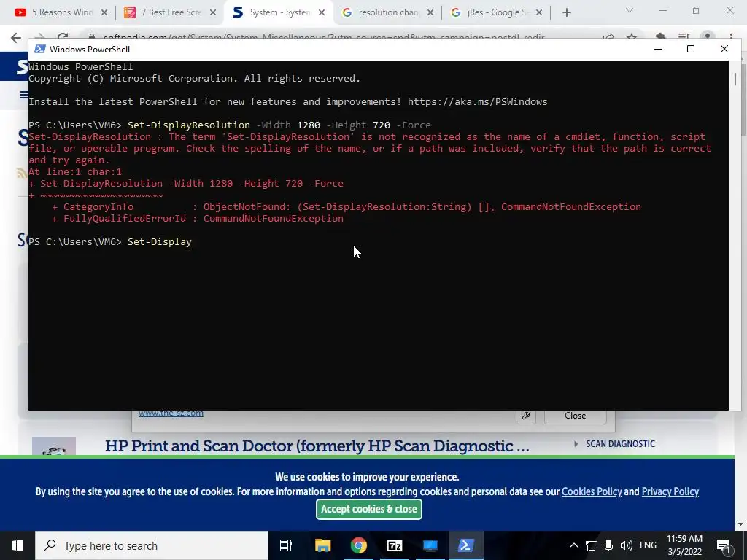The image size is (747, 560).
Task: Show hidden system tray icons
Action: click(574, 545)
